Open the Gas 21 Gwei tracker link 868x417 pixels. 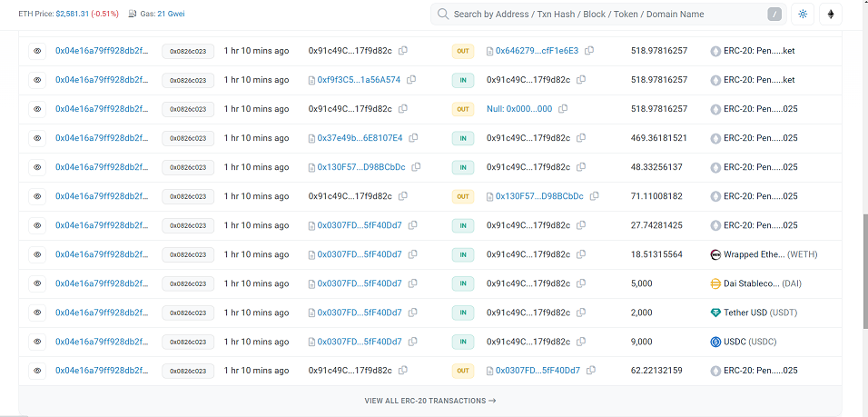(x=171, y=14)
